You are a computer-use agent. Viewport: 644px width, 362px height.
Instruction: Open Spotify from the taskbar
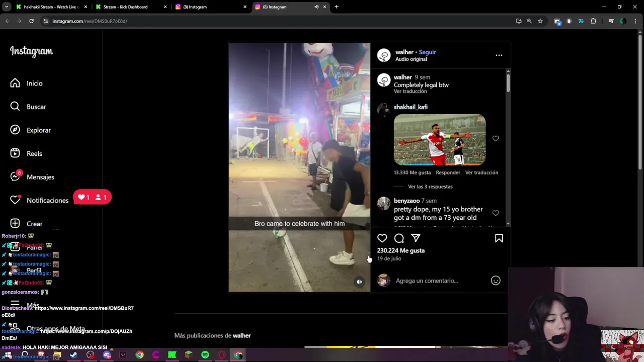[x=205, y=355]
